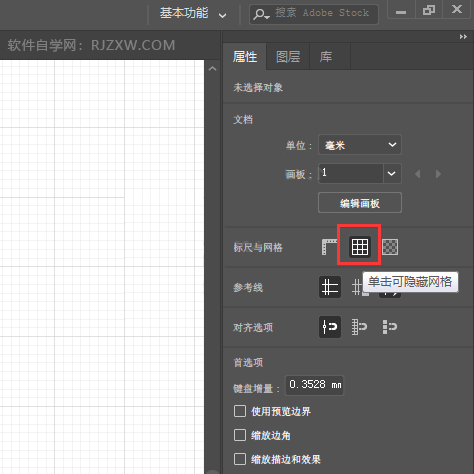Click the search magnifier icon
This screenshot has height=474, width=474.
coord(261,14)
